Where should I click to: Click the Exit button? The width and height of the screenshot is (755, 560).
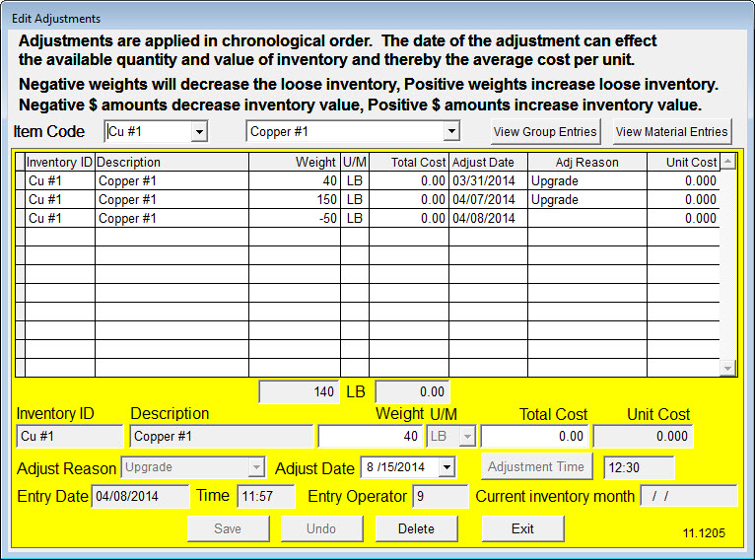[522, 528]
